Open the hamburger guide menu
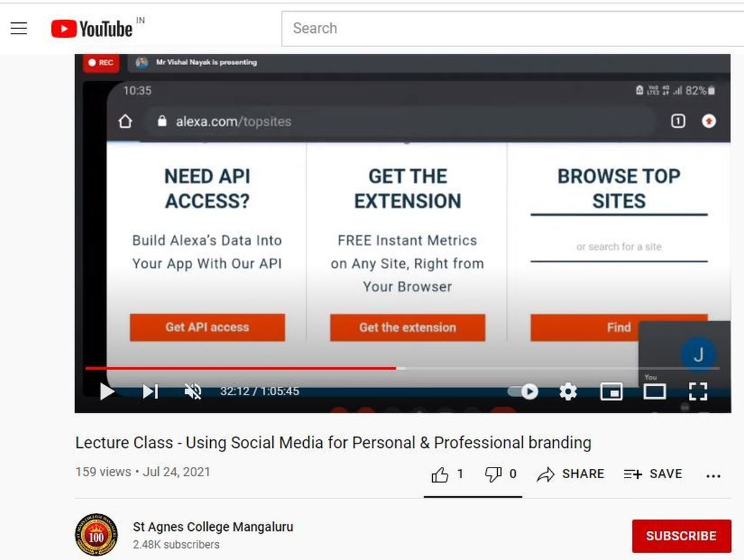 (19, 29)
